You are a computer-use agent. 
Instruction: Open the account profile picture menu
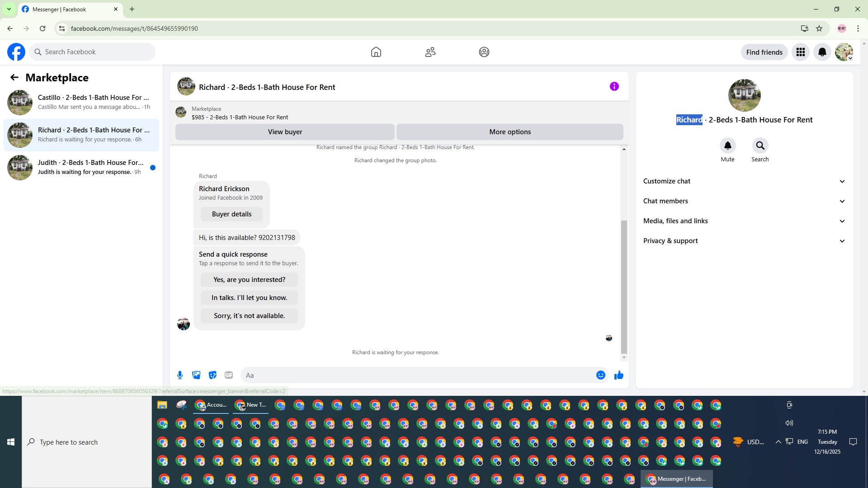pyautogui.click(x=844, y=52)
